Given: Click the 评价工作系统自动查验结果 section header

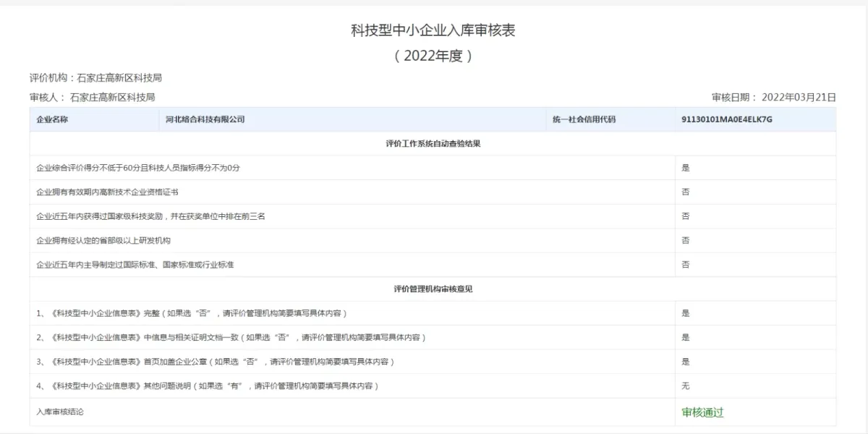Looking at the screenshot, I should (x=434, y=142).
